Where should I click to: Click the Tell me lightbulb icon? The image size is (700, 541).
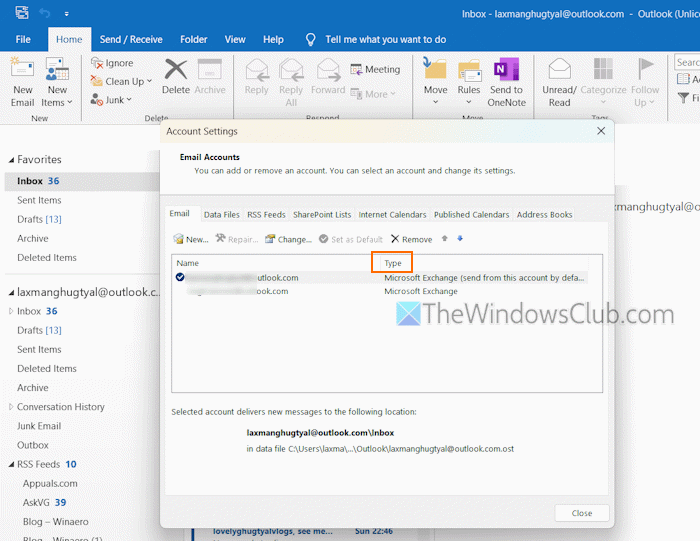tap(310, 40)
